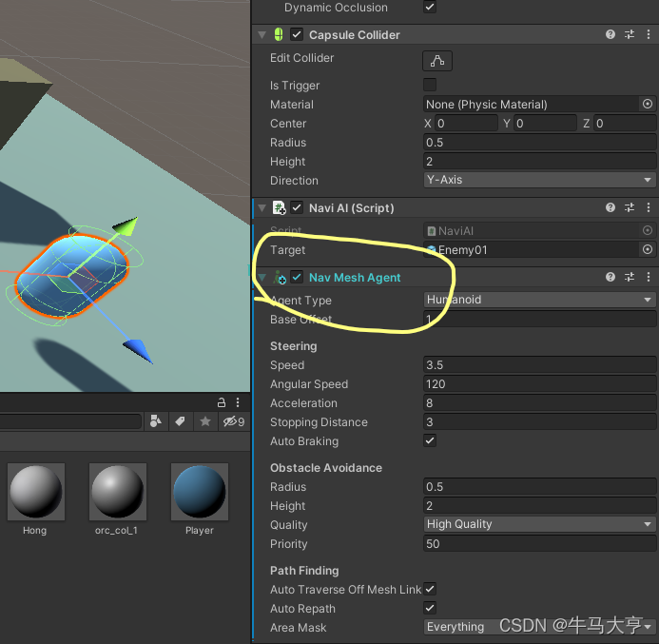This screenshot has height=644, width=659.
Task: Click the Capsule Collider component icon
Action: pyautogui.click(x=279, y=34)
